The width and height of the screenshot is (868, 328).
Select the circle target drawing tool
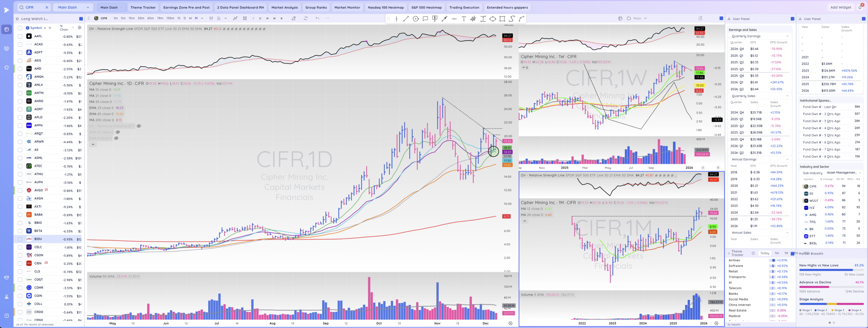416,19
